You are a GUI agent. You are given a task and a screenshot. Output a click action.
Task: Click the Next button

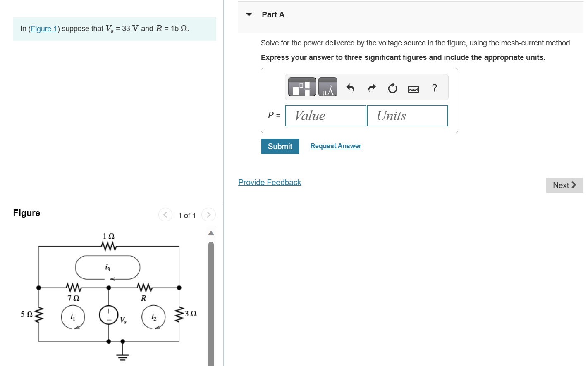coord(564,185)
